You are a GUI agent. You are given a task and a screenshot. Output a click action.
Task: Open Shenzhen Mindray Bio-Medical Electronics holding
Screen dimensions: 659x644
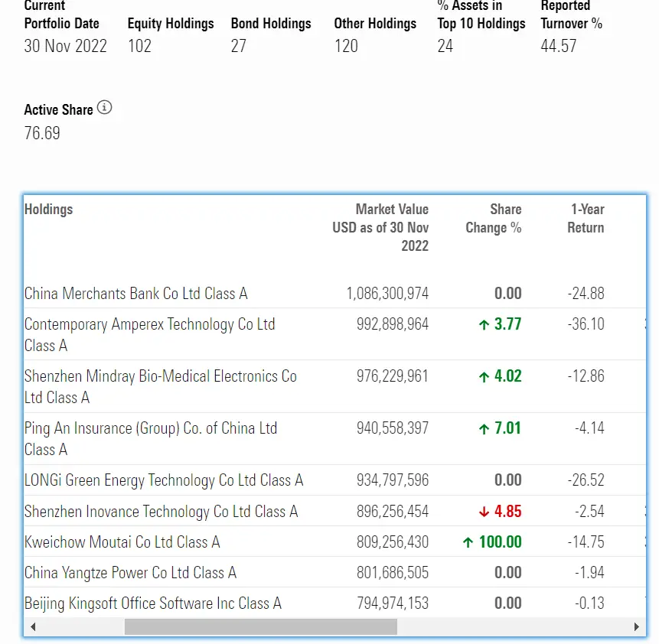click(160, 377)
